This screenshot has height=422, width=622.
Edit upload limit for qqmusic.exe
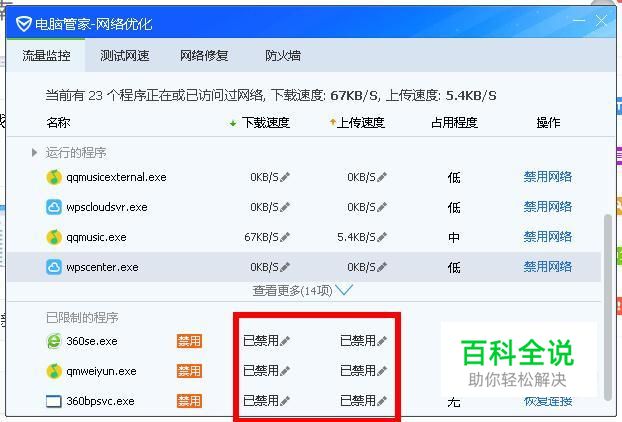point(382,237)
